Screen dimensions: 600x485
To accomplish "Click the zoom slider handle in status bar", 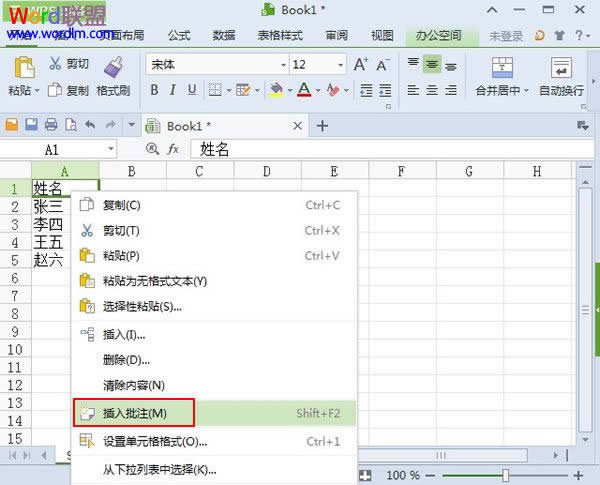I will pos(506,475).
